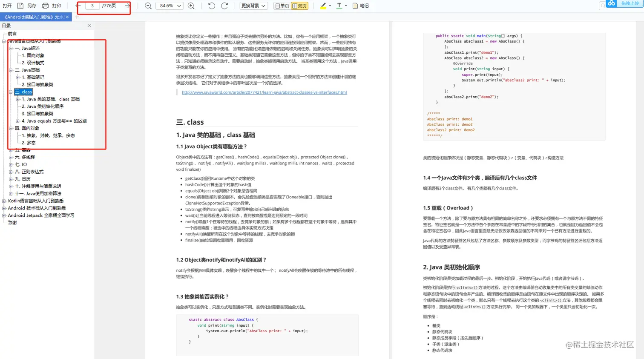
Task: Click the zoom in magnifier icon
Action: pos(191,6)
